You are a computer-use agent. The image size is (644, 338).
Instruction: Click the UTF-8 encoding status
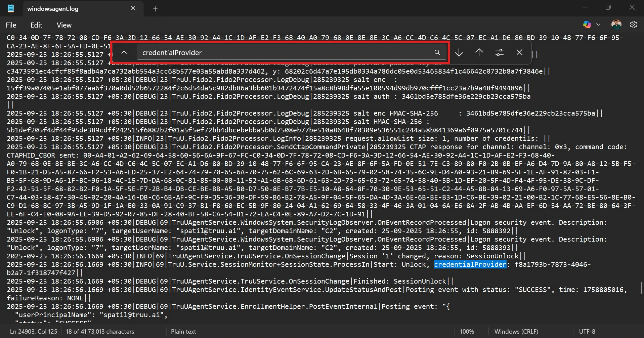[587, 331]
